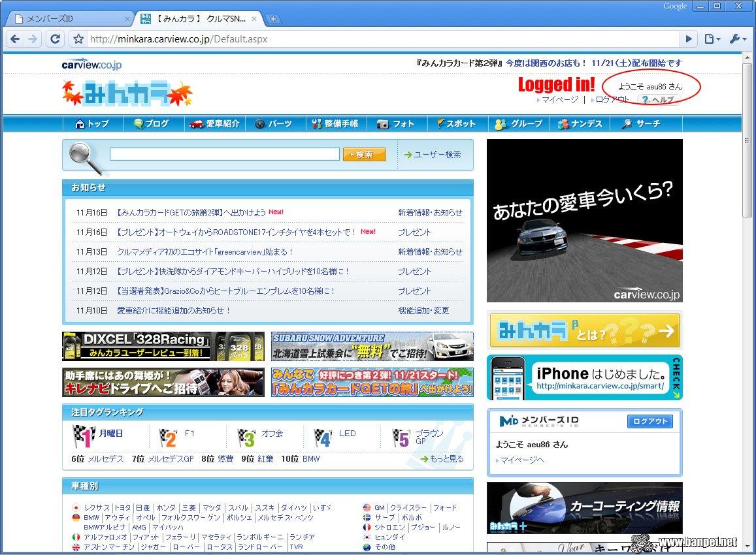Open the マイページ link in the header
Screen dimensions: 756x555
click(x=560, y=100)
